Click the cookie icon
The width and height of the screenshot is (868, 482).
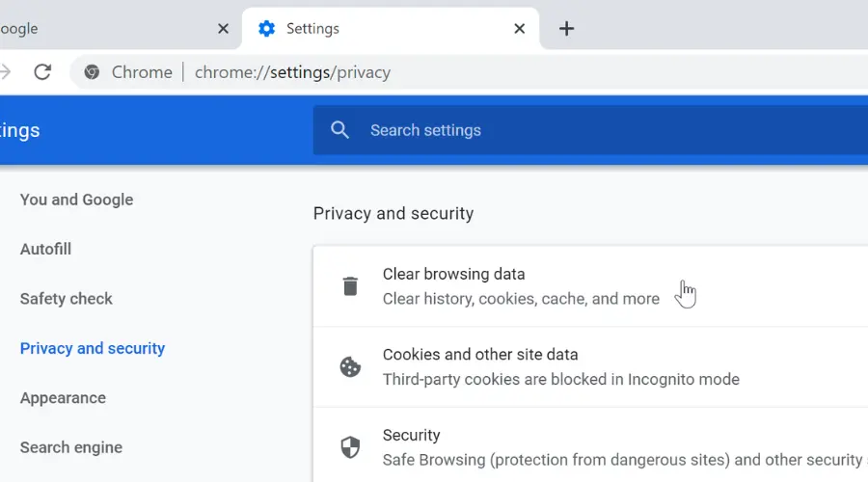pos(350,367)
